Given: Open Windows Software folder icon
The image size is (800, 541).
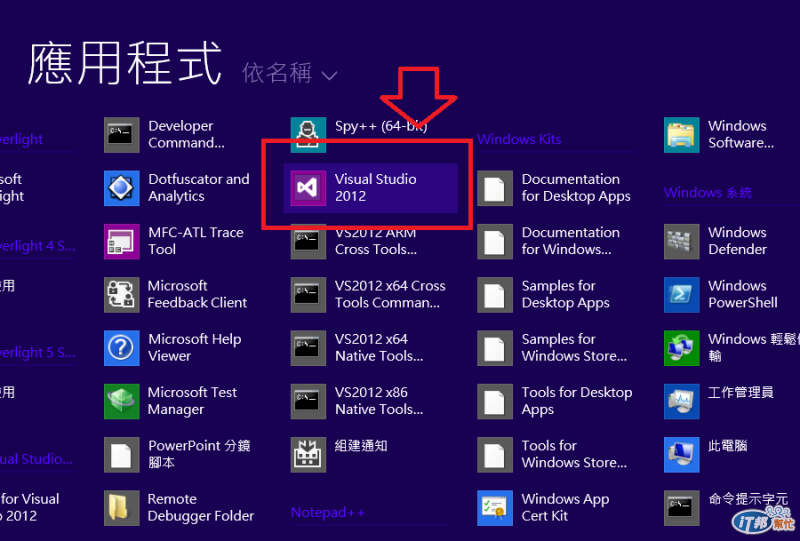Looking at the screenshot, I should tap(682, 135).
